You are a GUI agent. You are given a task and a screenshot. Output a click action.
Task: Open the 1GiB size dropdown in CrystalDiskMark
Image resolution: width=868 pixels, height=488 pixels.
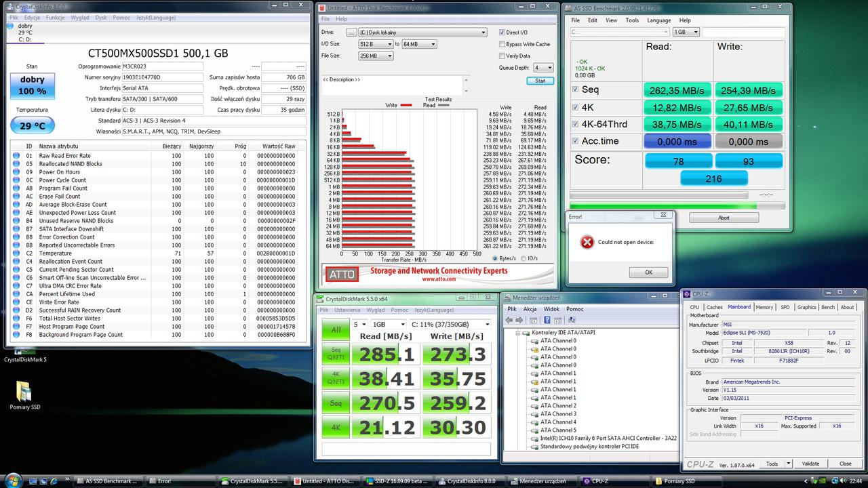pos(389,325)
